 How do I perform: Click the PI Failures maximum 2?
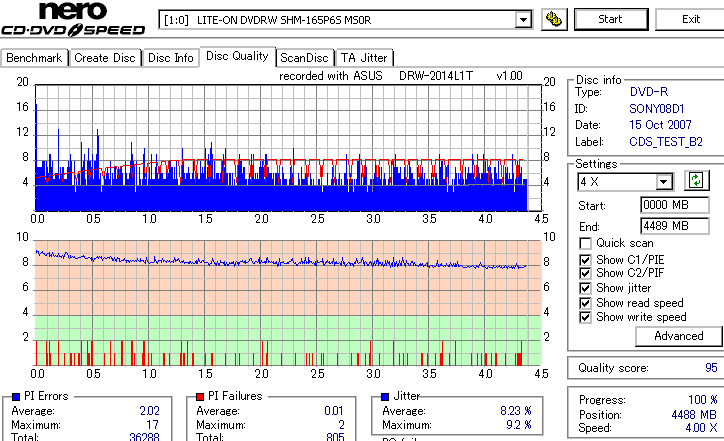pos(341,425)
